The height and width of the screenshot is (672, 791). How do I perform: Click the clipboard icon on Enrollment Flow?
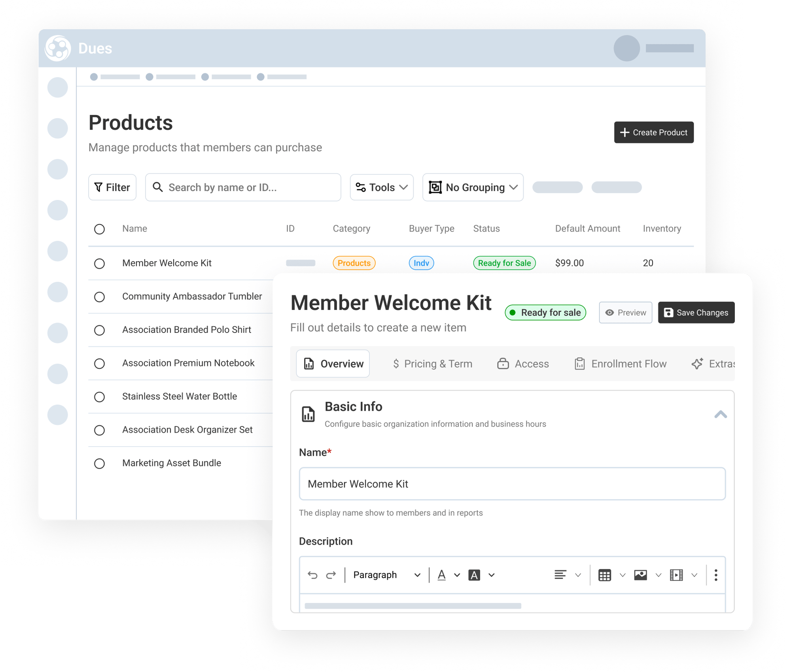click(579, 364)
